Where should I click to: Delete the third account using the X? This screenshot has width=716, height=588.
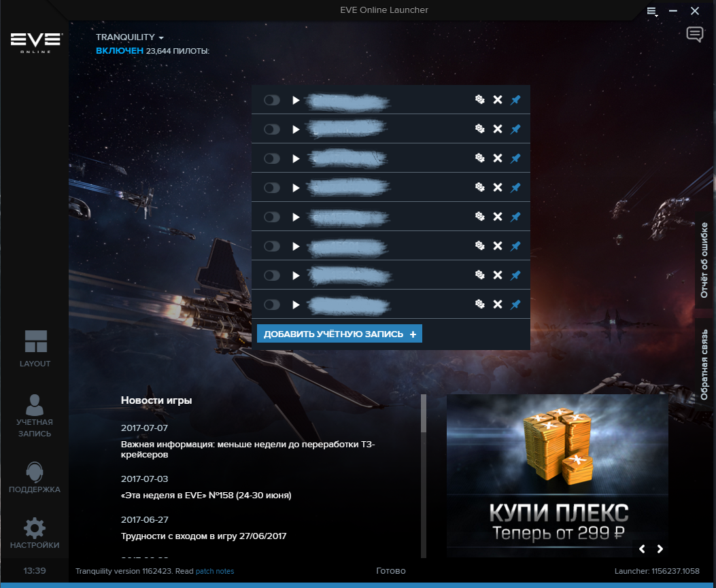[498, 158]
